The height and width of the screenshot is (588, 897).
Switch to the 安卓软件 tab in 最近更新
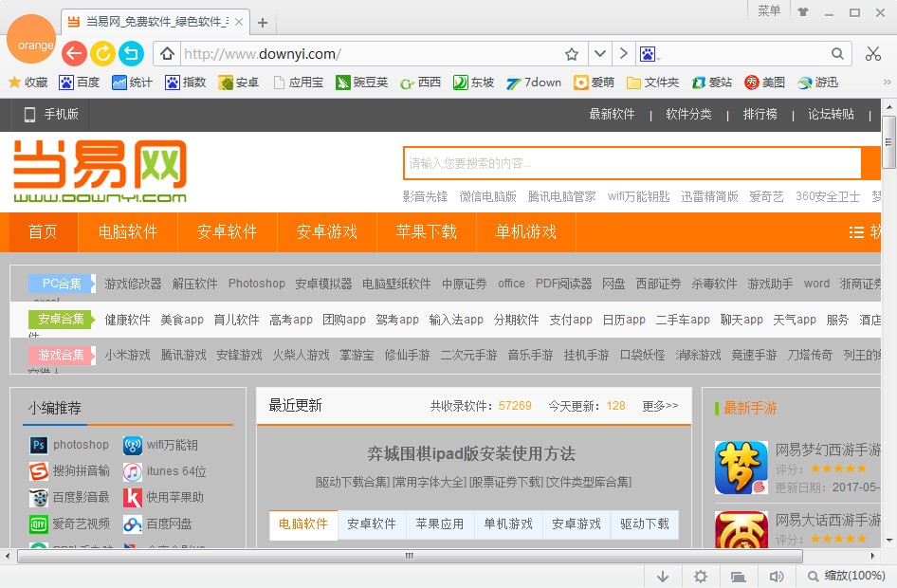pyautogui.click(x=372, y=524)
